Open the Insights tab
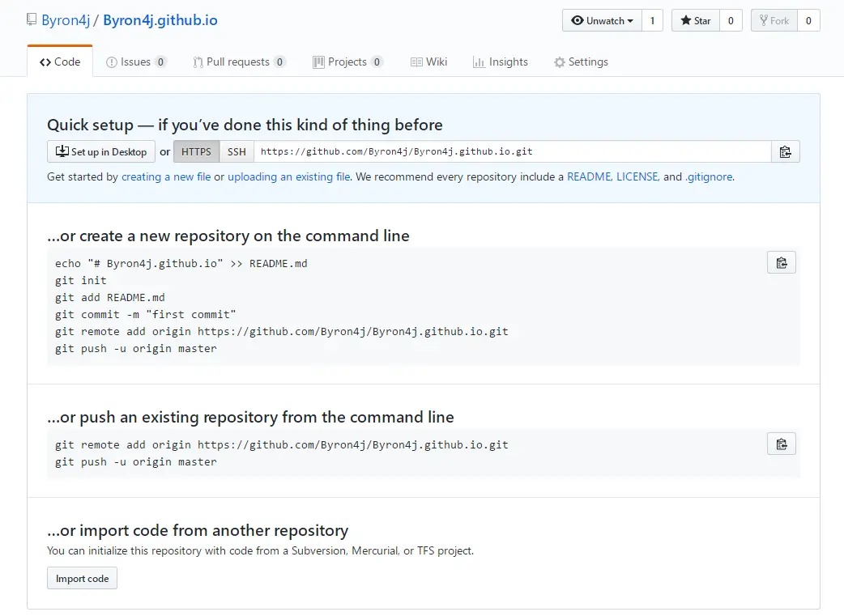 point(500,62)
